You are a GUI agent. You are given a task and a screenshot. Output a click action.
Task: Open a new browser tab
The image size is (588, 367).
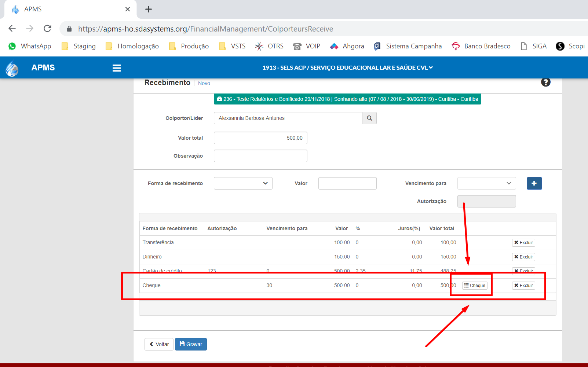(149, 9)
